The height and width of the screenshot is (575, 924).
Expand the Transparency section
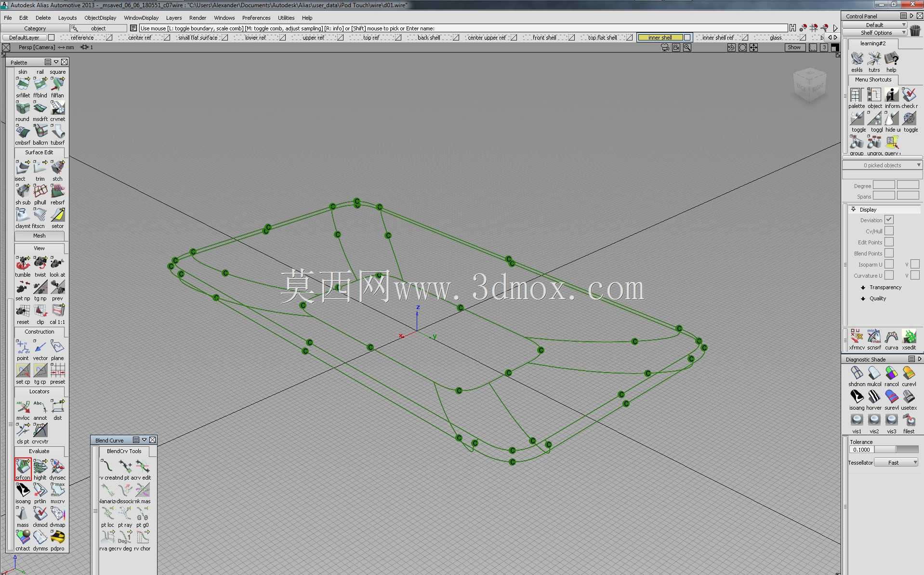[863, 287]
